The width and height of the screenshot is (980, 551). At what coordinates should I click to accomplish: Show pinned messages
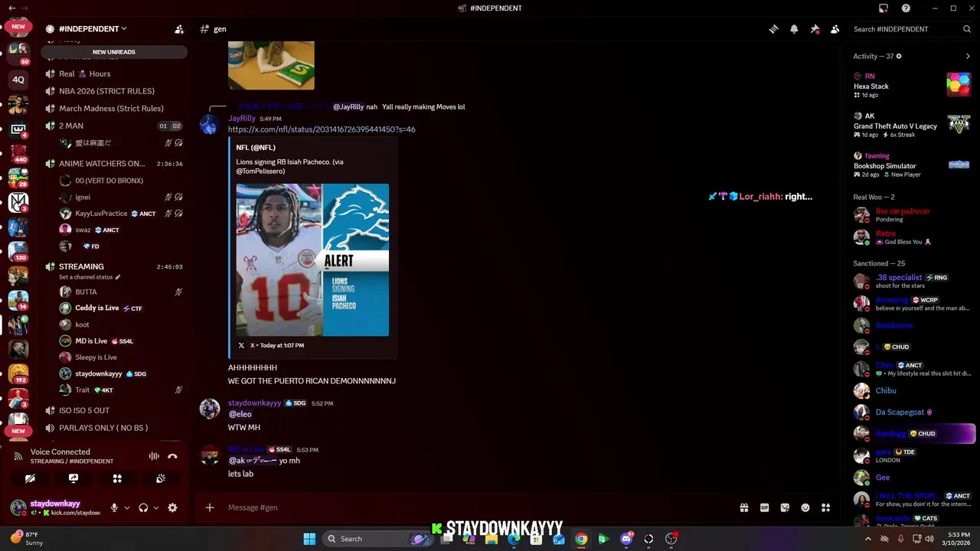[815, 29]
